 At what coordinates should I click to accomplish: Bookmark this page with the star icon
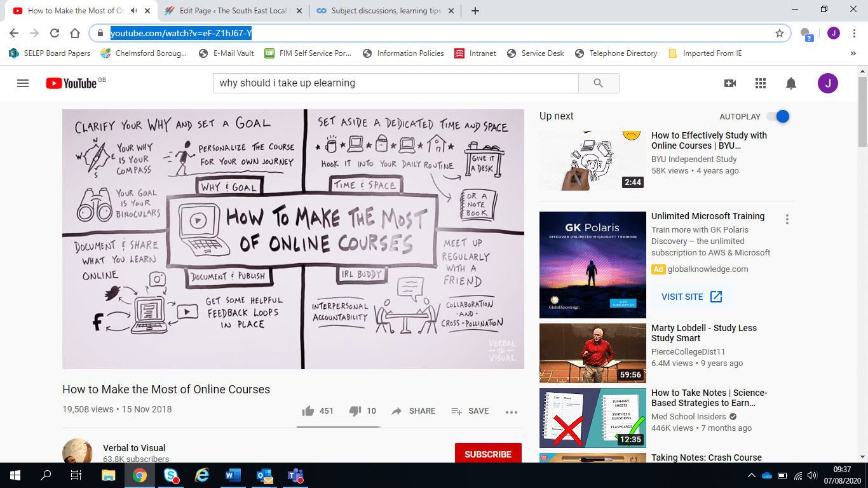tap(780, 33)
